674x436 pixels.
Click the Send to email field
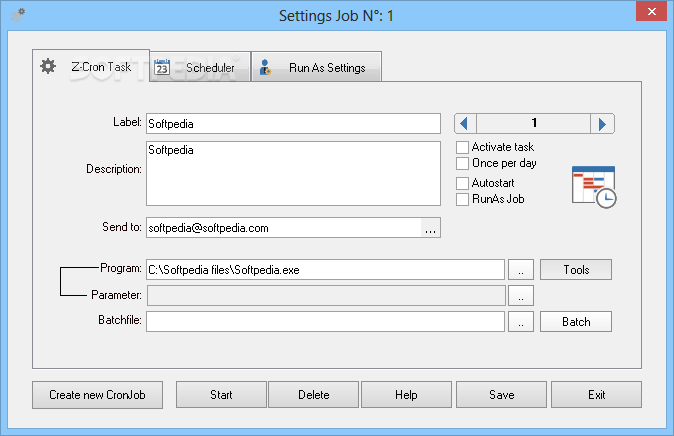[x=284, y=227]
